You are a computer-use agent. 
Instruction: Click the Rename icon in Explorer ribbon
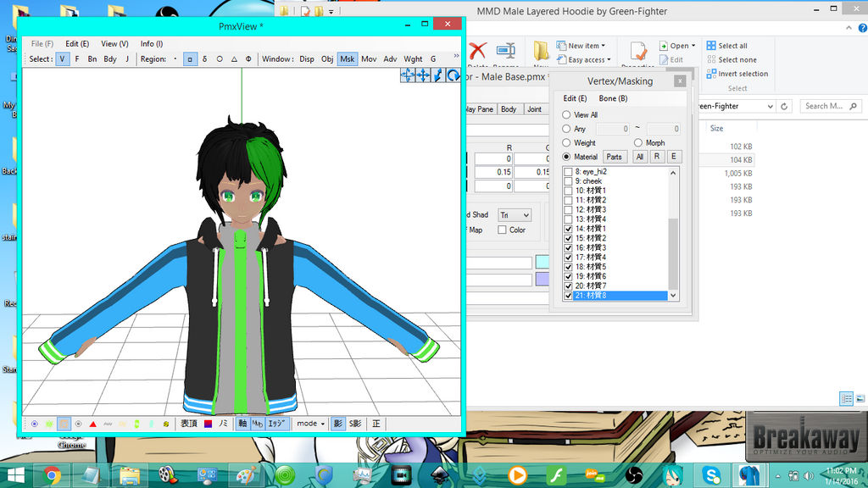click(505, 52)
